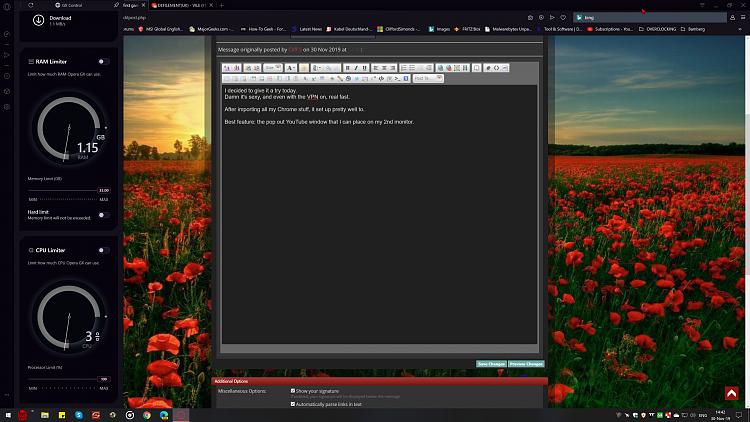The width and height of the screenshot is (750, 422).
Task: Open a new browser tab with plus
Action: [x=221, y=5]
